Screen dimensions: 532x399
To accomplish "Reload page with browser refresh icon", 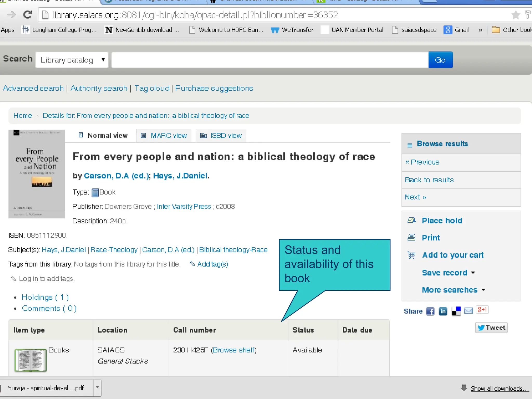I will [28, 15].
